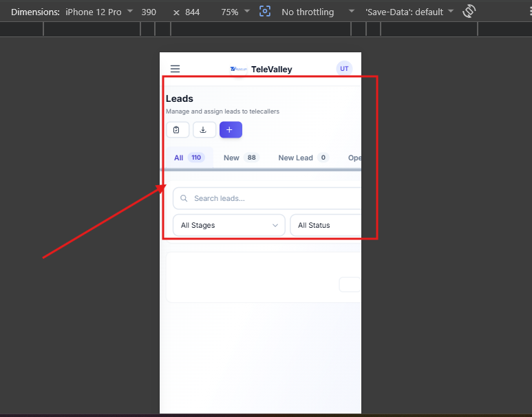Open the UT user avatar
Image resolution: width=532 pixels, height=417 pixels.
[x=344, y=69]
